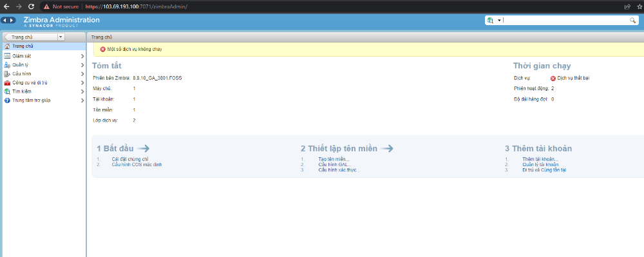Click the Tìm kiếm search icon
The height and width of the screenshot is (257, 644).
7,91
